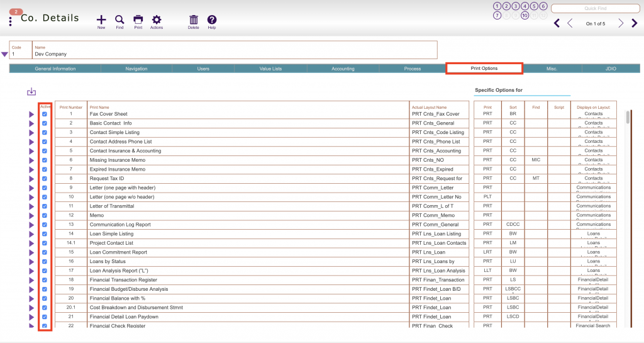Viewport: 644px width, 343px height.
Task: Click the Project Contact List print name
Action: [x=112, y=243]
